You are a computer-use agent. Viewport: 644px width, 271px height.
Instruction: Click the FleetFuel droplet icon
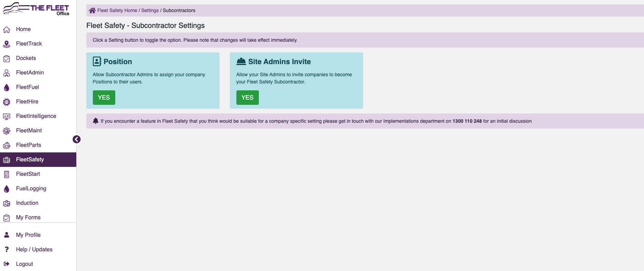(7, 88)
